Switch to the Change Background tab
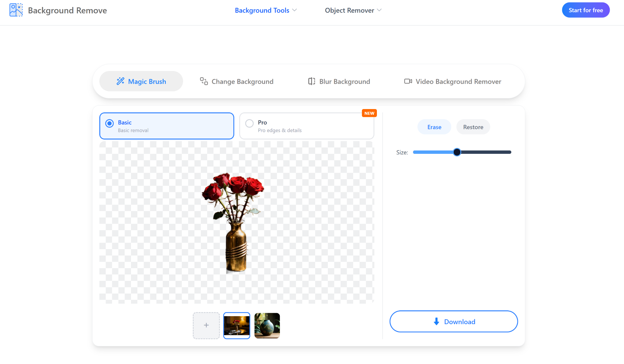This screenshot has height=364, width=624. point(236,81)
